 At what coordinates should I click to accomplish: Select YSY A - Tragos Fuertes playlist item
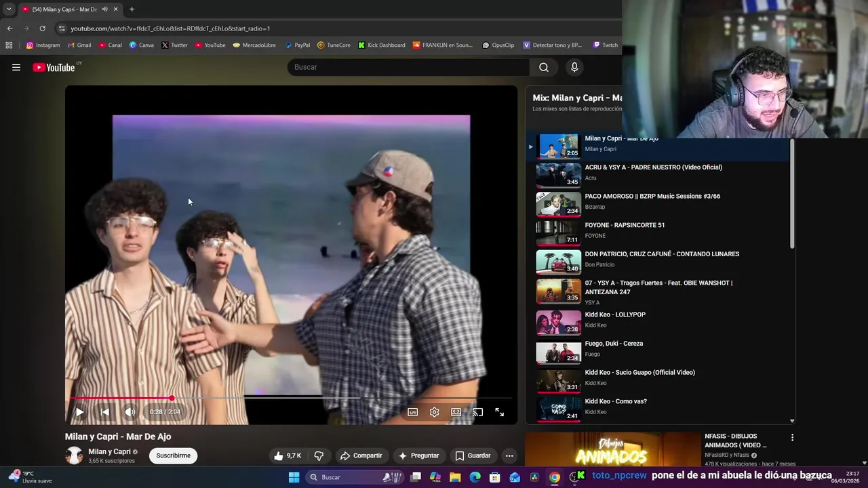658,291
